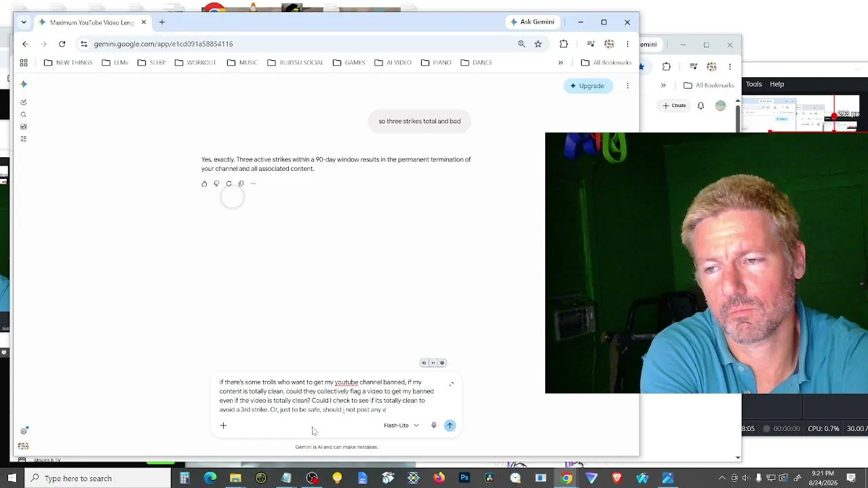Open the LLMs bookmark folder
Screen dimensions: 868x488
tap(115, 62)
